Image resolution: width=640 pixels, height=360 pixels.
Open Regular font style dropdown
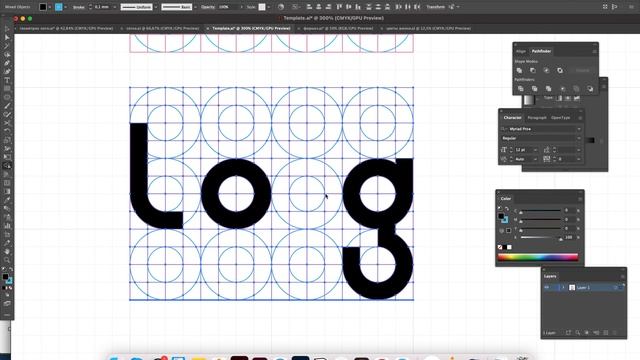pos(578,138)
